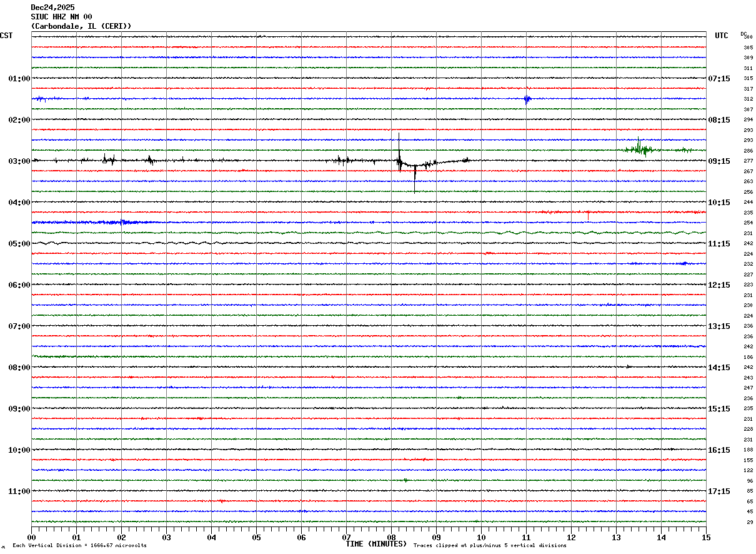Select the 01:00 CST row label
The width and height of the screenshot is (756, 554).
pyautogui.click(x=19, y=79)
